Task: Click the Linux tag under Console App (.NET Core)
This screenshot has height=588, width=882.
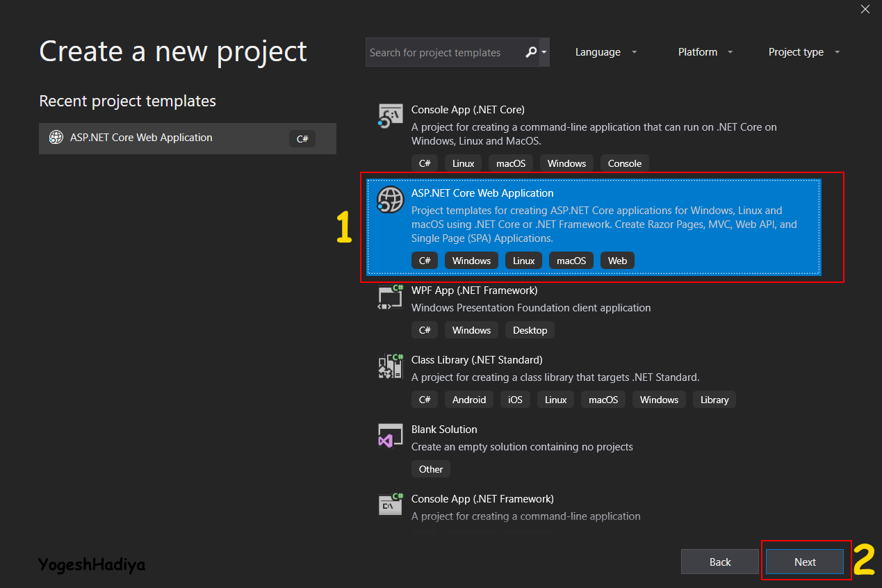Action: (463, 163)
